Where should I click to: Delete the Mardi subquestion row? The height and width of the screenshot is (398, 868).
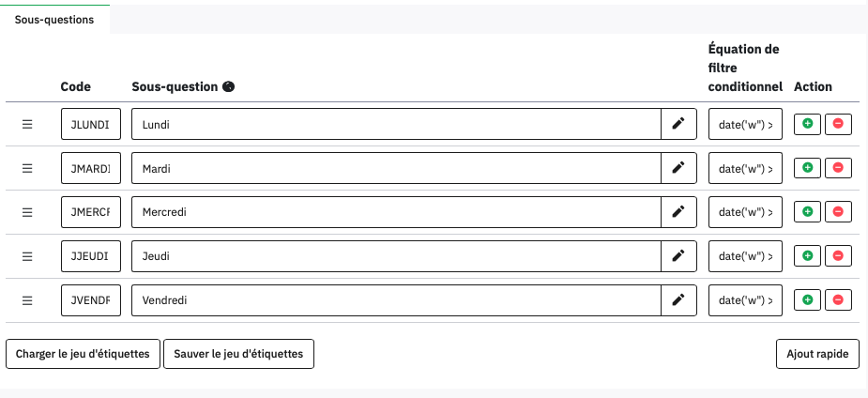pos(838,168)
